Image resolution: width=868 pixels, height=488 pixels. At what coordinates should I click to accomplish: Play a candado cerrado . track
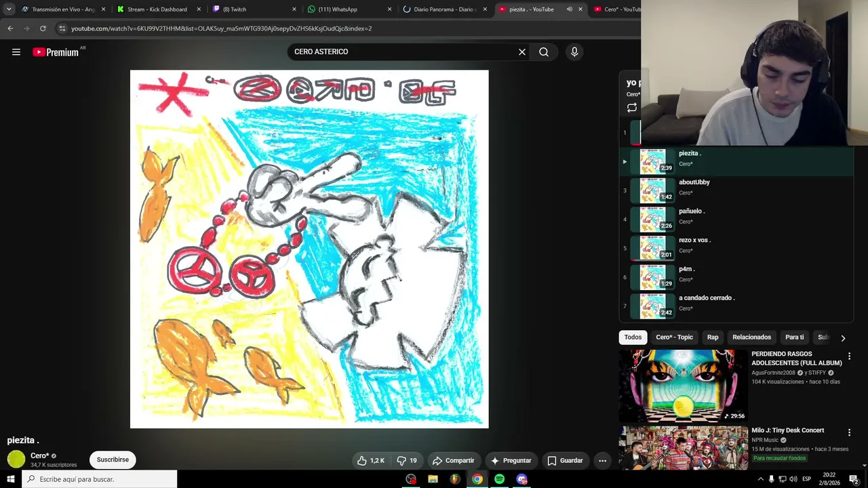click(736, 306)
